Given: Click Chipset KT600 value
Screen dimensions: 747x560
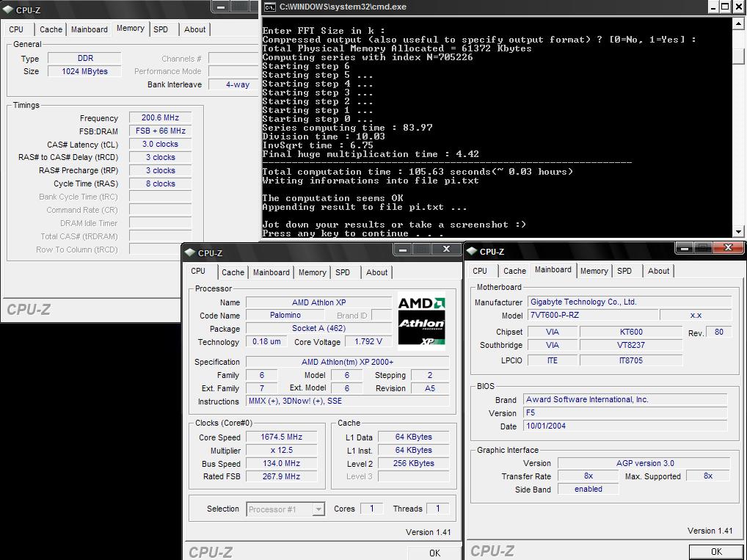Looking at the screenshot, I should tap(631, 332).
